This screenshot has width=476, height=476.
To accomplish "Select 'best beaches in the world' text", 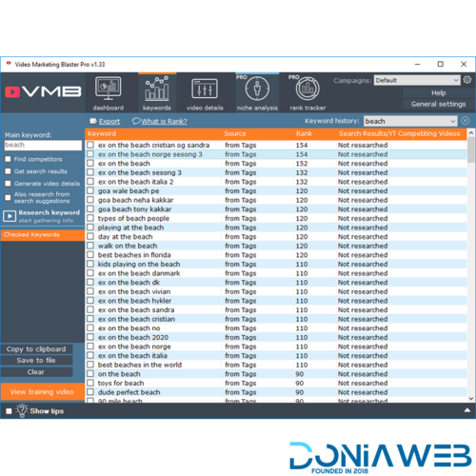I will [140, 365].
